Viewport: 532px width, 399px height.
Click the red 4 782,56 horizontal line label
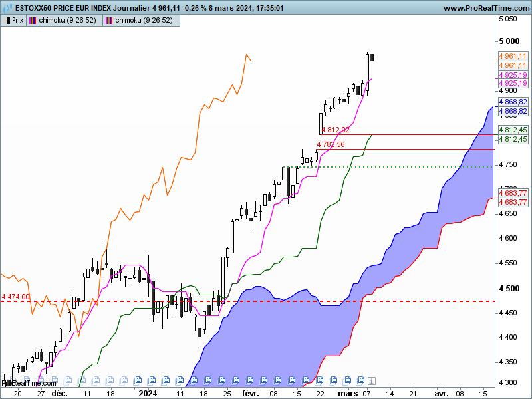(x=331, y=144)
